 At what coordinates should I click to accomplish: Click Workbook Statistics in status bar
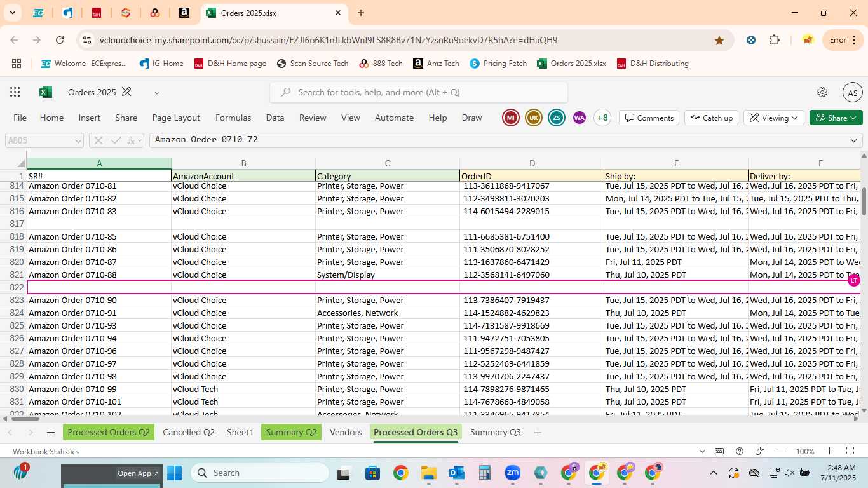click(x=46, y=451)
